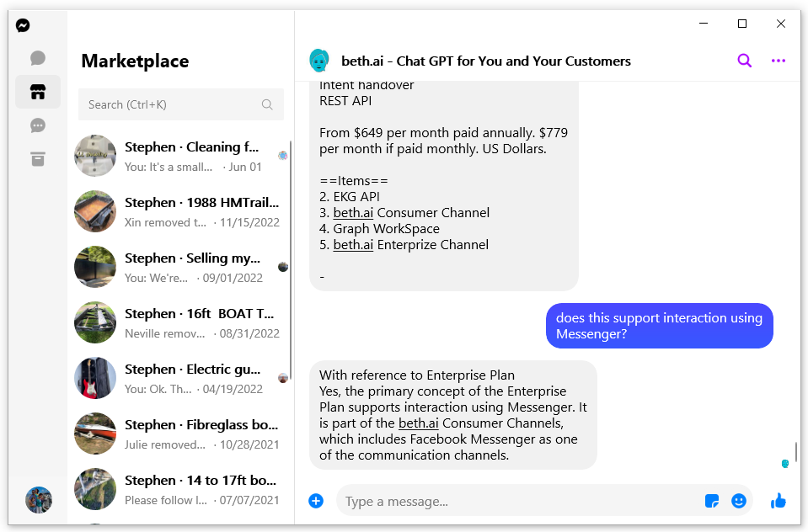The width and height of the screenshot is (808, 532).
Task: Click the plus button for more actions
Action: coord(316,501)
